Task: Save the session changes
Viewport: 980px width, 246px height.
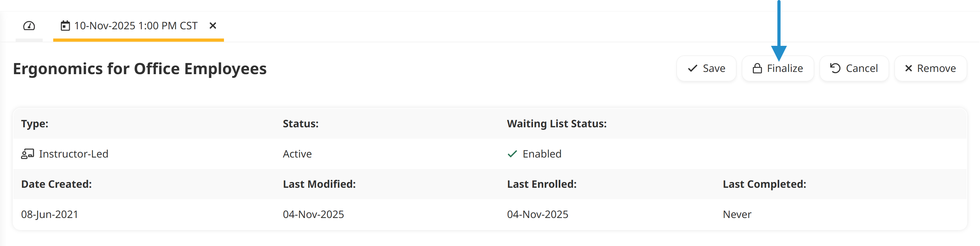Action: pos(706,68)
